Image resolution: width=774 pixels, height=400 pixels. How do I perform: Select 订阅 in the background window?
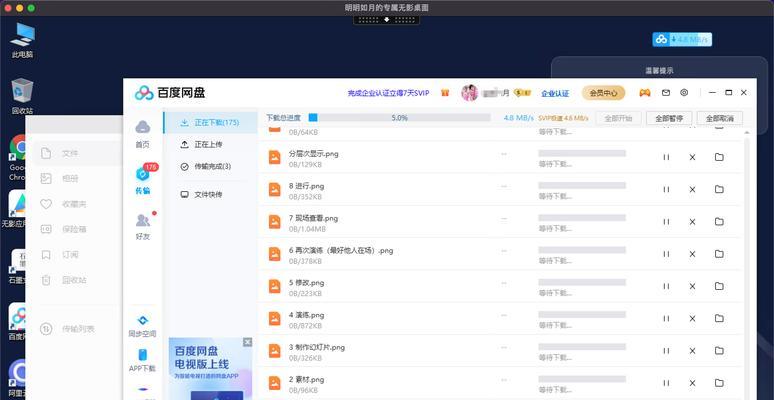pyautogui.click(x=70, y=255)
